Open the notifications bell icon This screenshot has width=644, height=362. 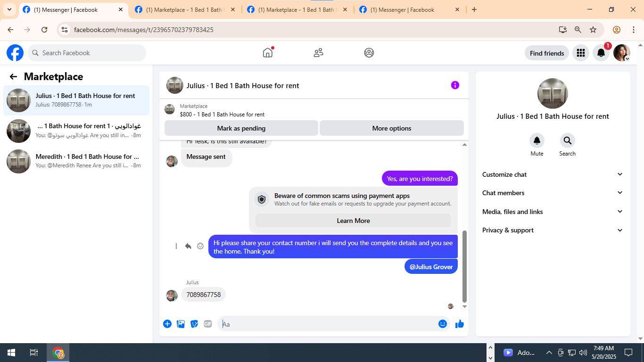point(601,53)
